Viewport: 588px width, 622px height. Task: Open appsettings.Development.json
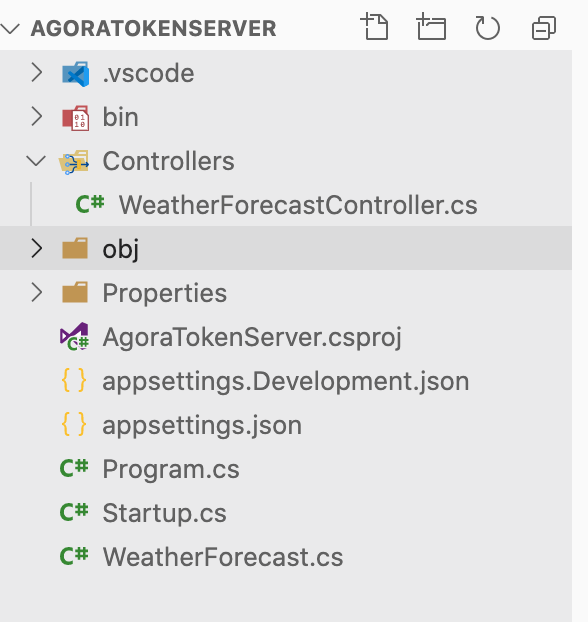pyautogui.click(x=286, y=380)
